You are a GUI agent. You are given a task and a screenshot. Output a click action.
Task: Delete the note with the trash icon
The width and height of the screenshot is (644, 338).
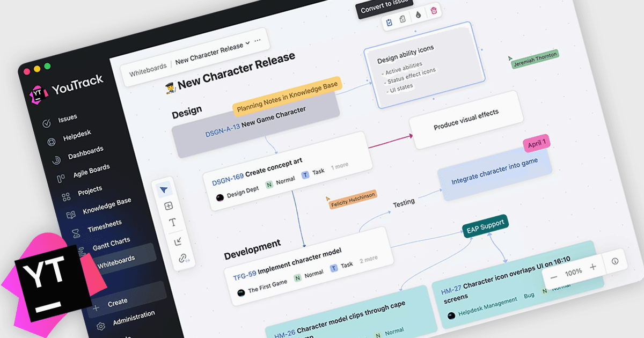(x=434, y=10)
